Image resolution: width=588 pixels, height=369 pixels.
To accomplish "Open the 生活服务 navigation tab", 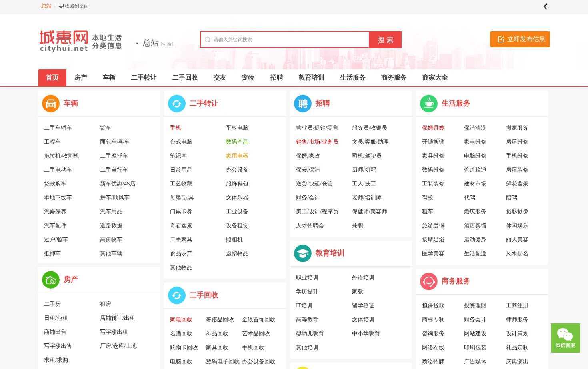I will [x=353, y=78].
